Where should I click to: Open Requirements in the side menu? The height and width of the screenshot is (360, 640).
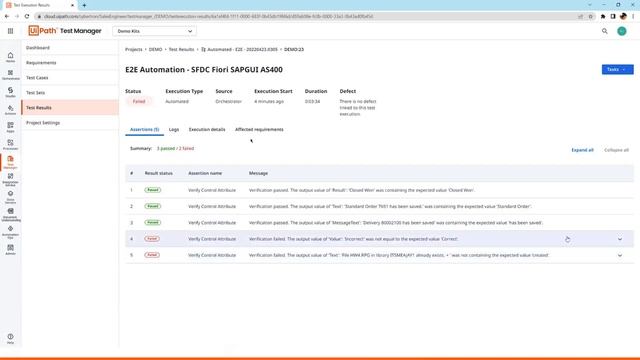pos(70,63)
